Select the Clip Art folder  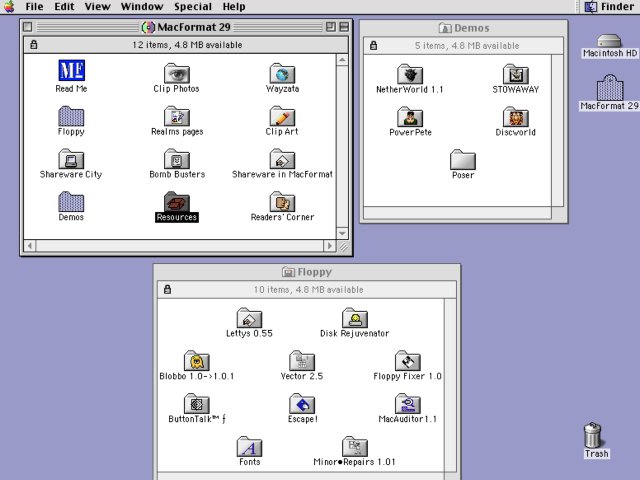[x=282, y=116]
